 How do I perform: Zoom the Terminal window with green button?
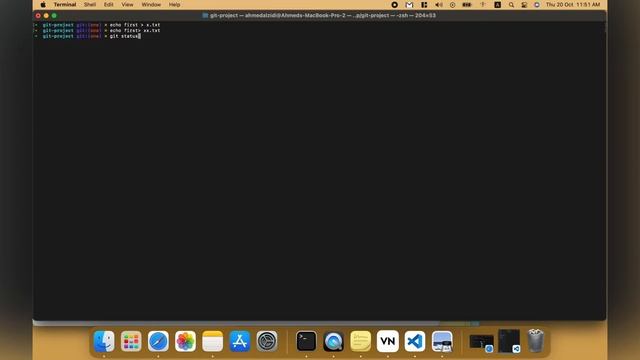point(54,16)
